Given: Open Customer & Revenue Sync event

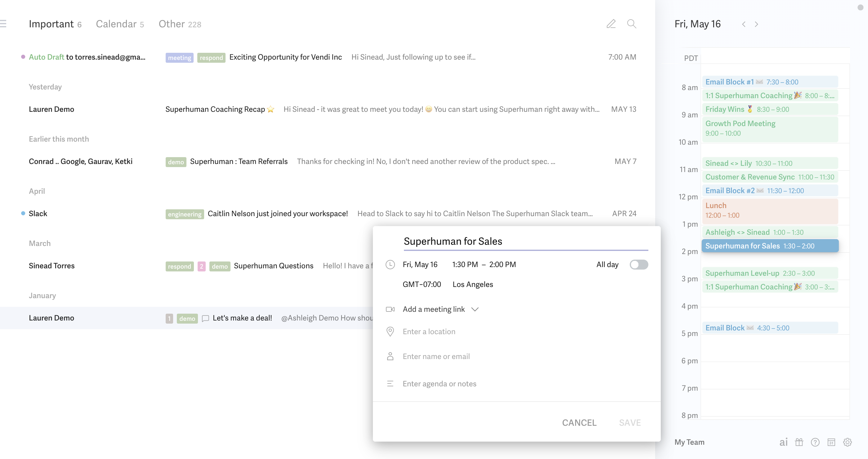Looking at the screenshot, I should [770, 177].
